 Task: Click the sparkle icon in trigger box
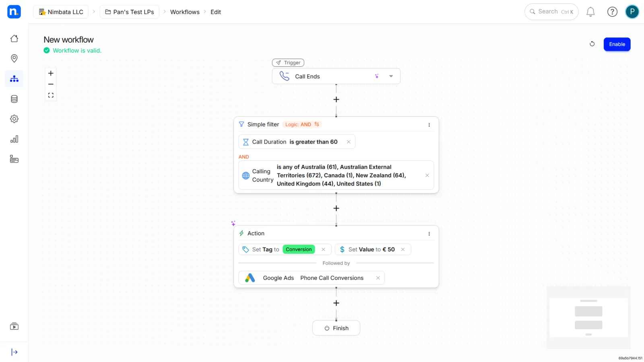[x=377, y=76]
